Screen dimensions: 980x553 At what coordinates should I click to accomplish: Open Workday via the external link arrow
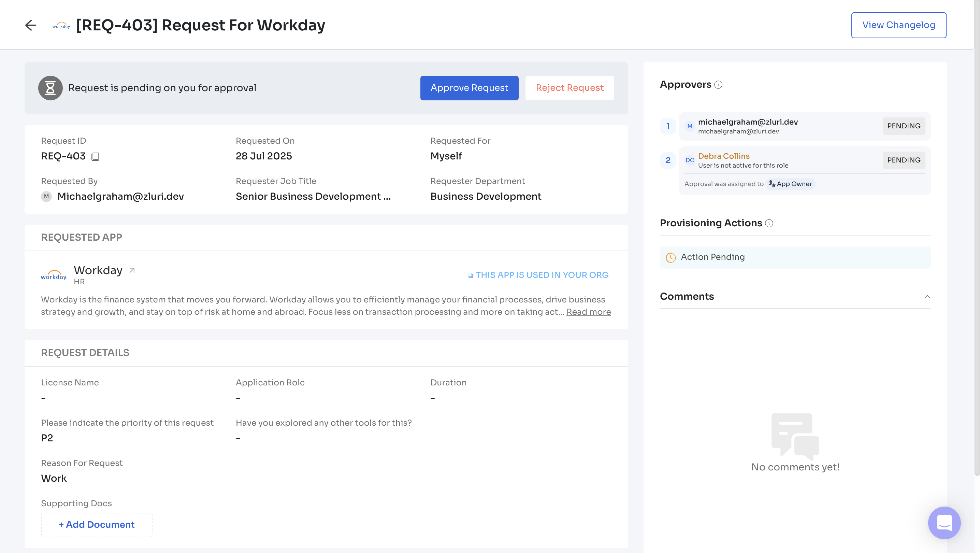click(x=132, y=270)
